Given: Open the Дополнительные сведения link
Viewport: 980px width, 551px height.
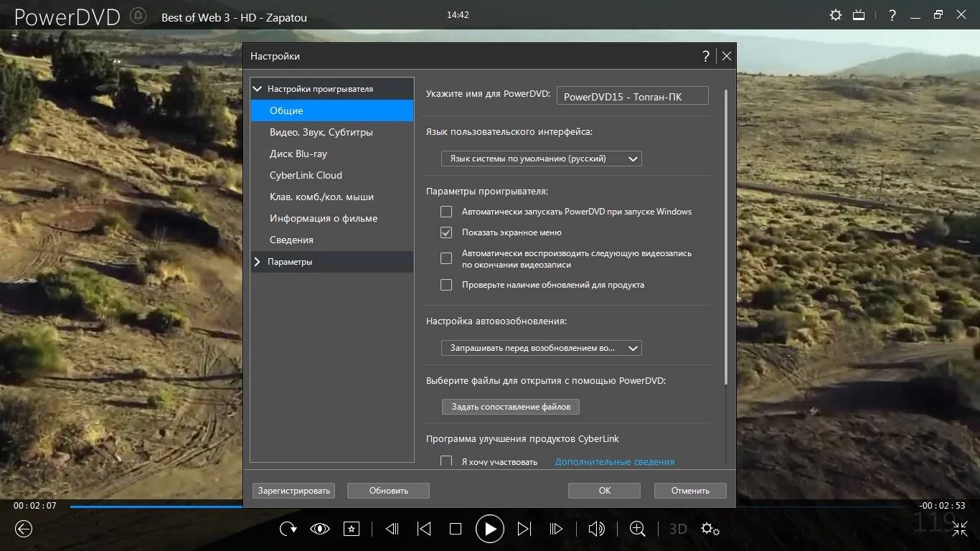Looking at the screenshot, I should (615, 462).
